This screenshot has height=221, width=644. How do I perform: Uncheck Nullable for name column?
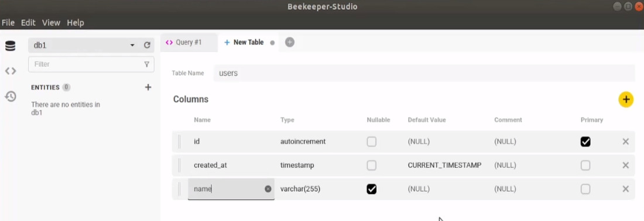pyautogui.click(x=371, y=189)
